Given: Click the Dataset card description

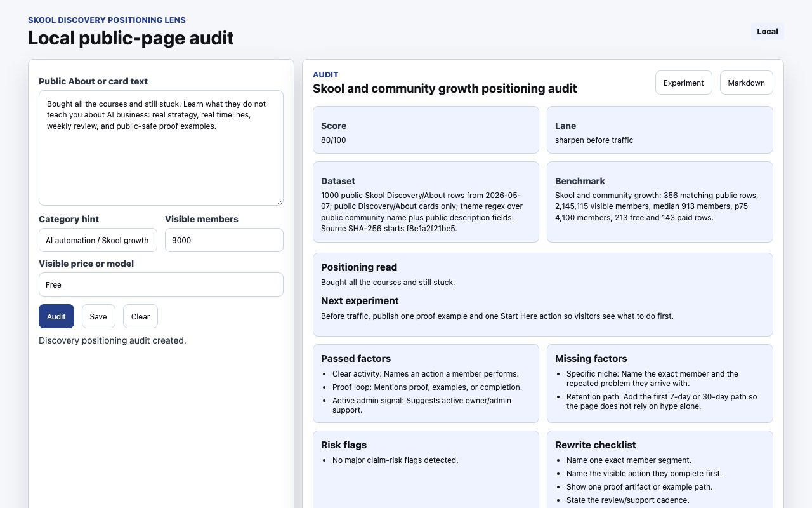Looking at the screenshot, I should (x=422, y=212).
